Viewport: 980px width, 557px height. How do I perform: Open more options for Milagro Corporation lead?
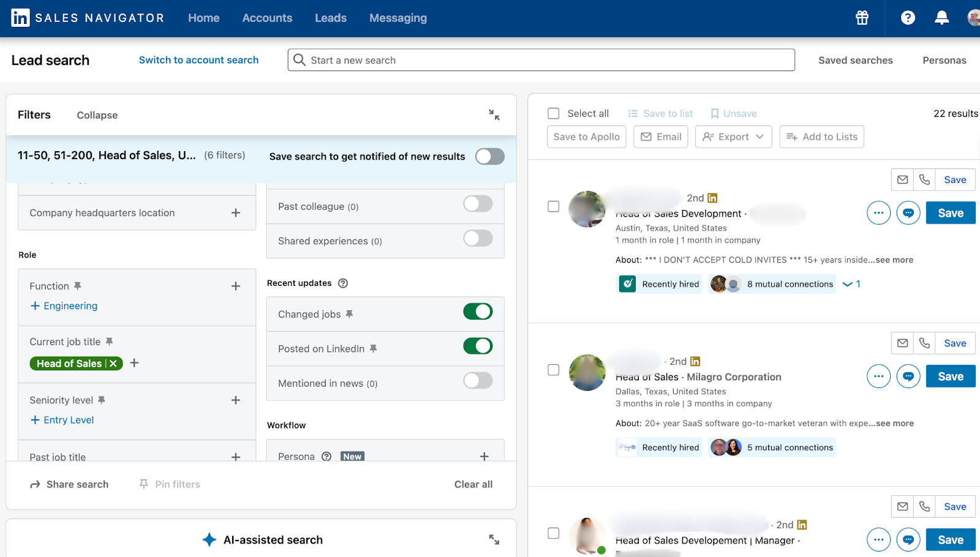(878, 376)
